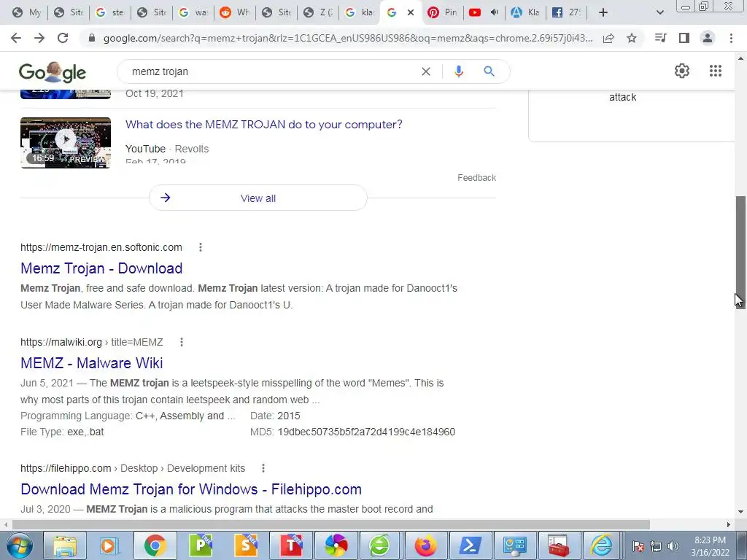Click the softonic result URL text
Image resolution: width=747 pixels, height=560 pixels.
tap(101, 247)
